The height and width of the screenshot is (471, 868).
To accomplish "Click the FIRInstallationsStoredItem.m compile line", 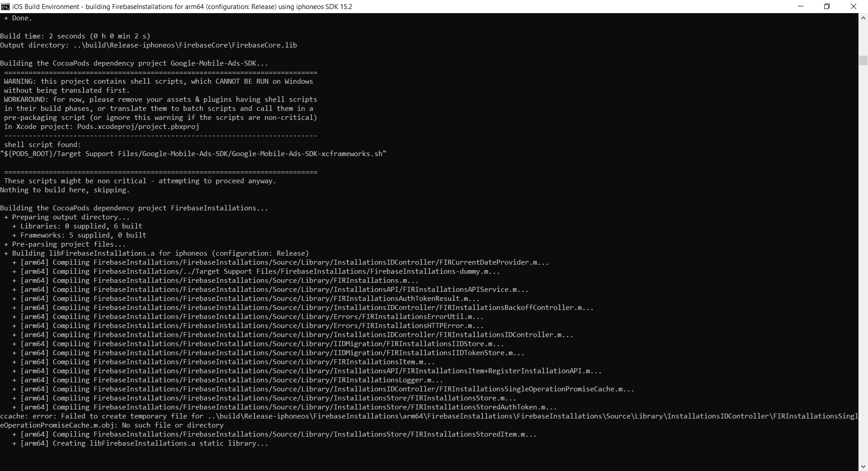I will point(274,434).
